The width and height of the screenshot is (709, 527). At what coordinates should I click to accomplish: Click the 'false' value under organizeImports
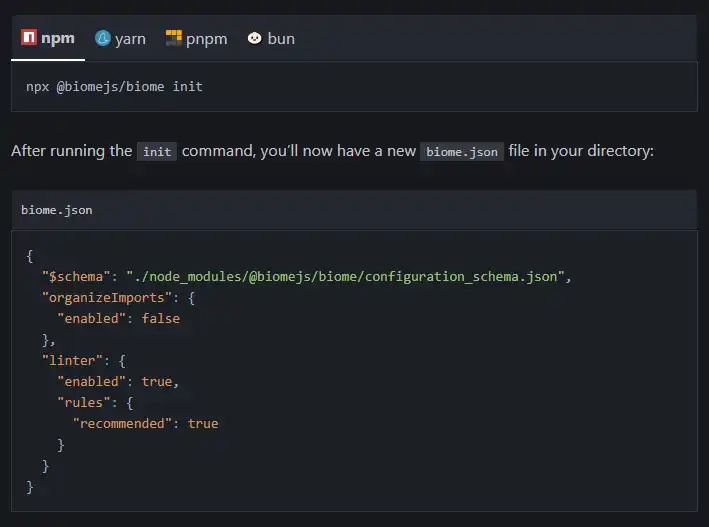161,318
